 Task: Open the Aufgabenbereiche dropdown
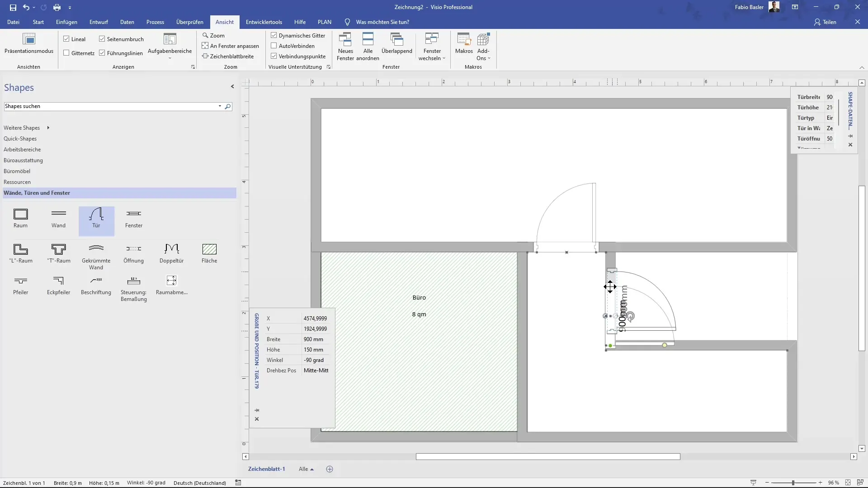coord(170,46)
